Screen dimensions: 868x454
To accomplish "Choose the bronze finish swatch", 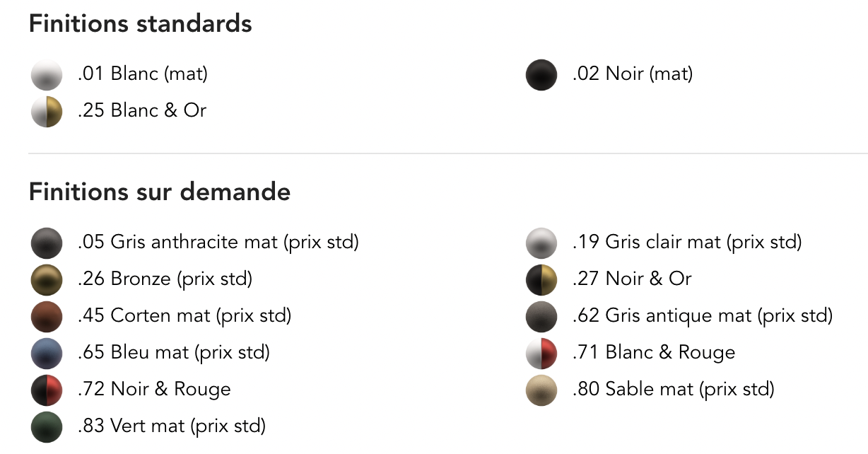I will (47, 279).
